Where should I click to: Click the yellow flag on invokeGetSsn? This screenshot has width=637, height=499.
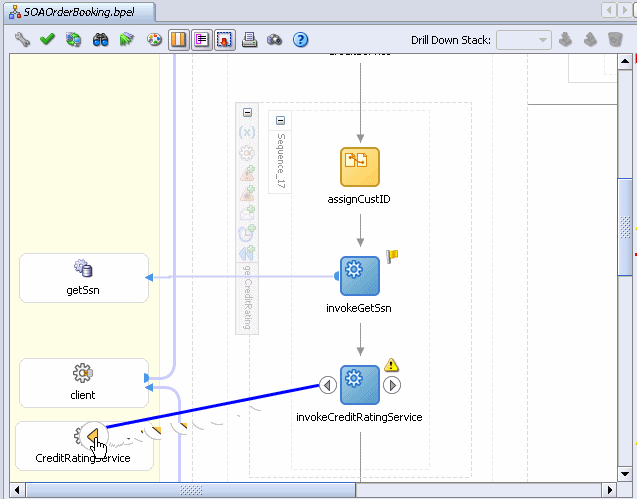(x=392, y=256)
